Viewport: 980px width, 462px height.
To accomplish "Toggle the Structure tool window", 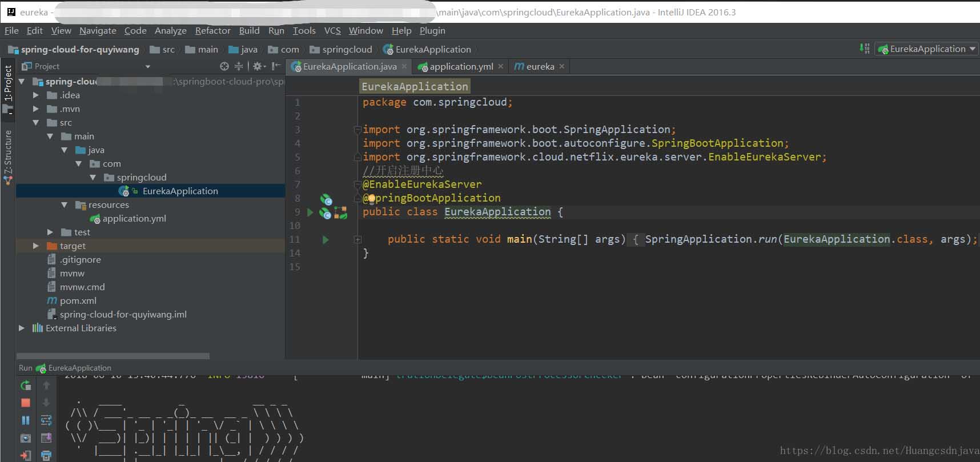I will tap(8, 154).
